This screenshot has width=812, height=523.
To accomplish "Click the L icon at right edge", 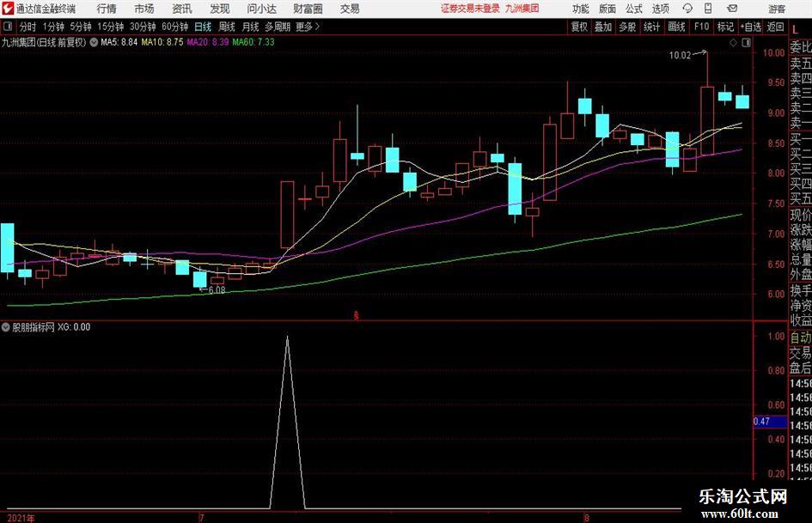I will point(795,29).
